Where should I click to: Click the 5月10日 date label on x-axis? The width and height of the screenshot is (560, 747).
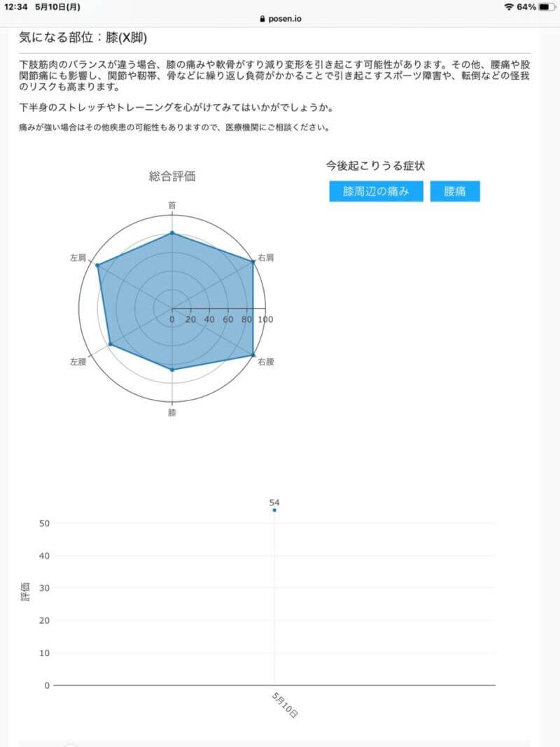(x=286, y=704)
